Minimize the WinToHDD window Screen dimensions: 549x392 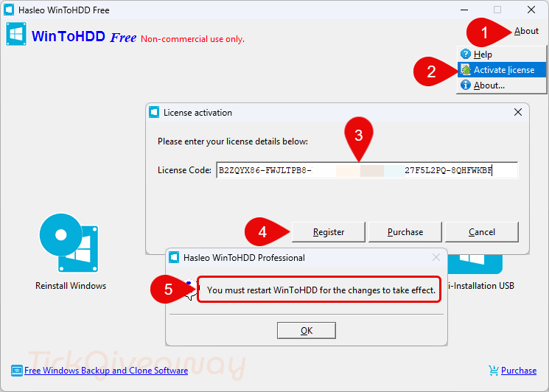(464, 10)
